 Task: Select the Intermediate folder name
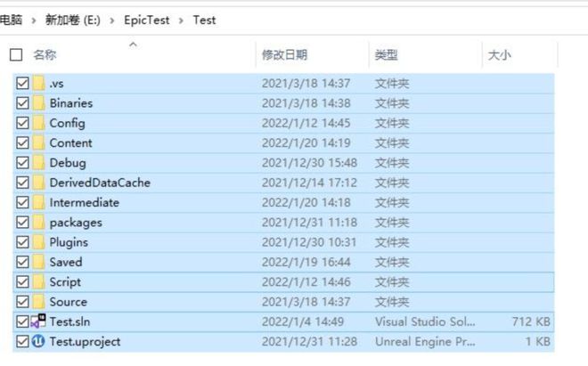(x=84, y=202)
